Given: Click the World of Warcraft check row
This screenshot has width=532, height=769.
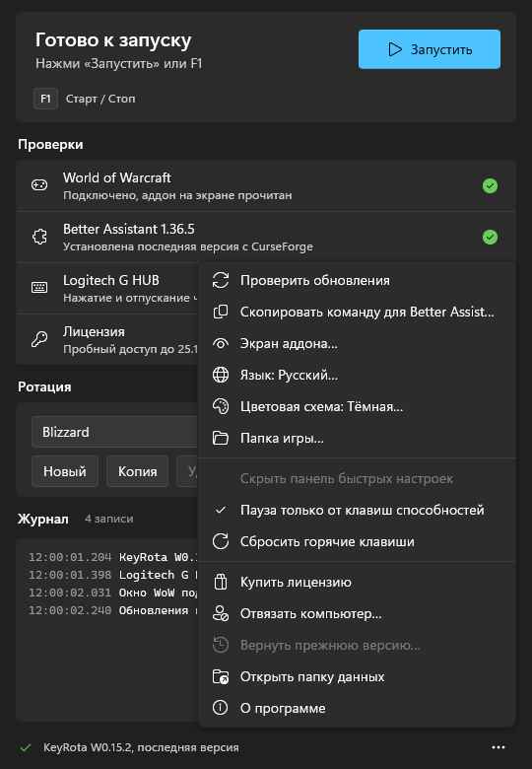Looking at the screenshot, I should (266, 186).
